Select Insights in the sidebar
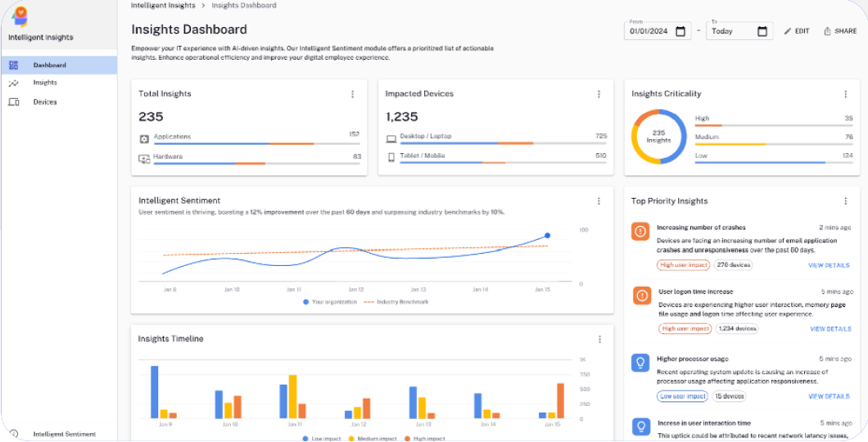 pos(45,83)
